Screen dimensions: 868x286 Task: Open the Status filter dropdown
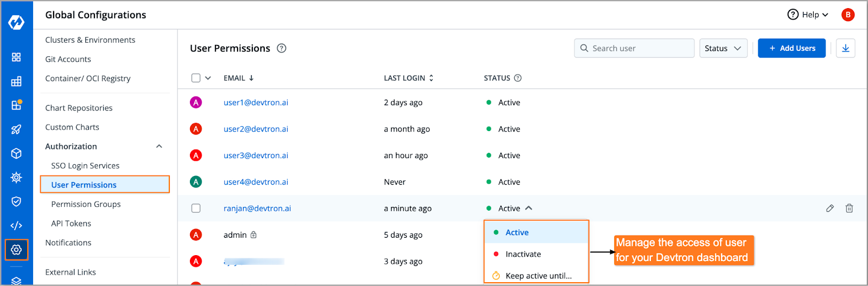pyautogui.click(x=723, y=48)
